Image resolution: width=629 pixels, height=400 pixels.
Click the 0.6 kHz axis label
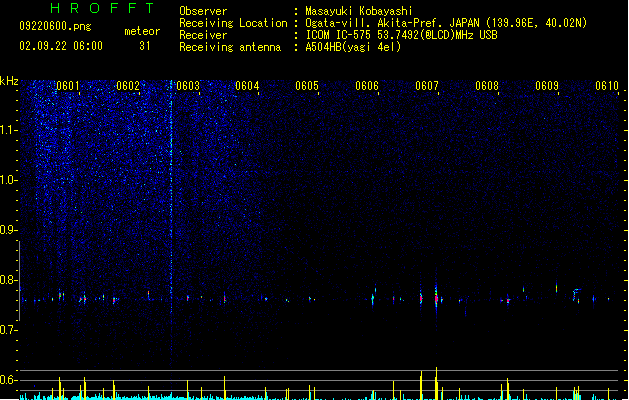click(x=9, y=380)
